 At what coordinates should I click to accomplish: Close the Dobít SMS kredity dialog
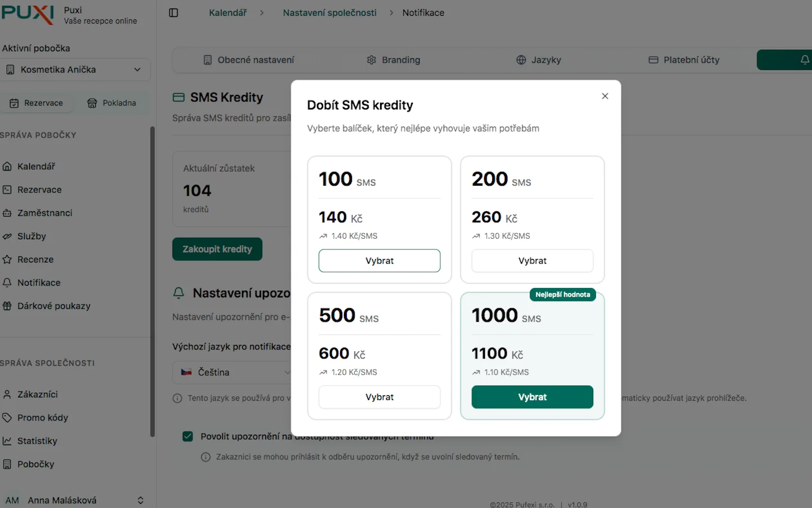click(605, 96)
